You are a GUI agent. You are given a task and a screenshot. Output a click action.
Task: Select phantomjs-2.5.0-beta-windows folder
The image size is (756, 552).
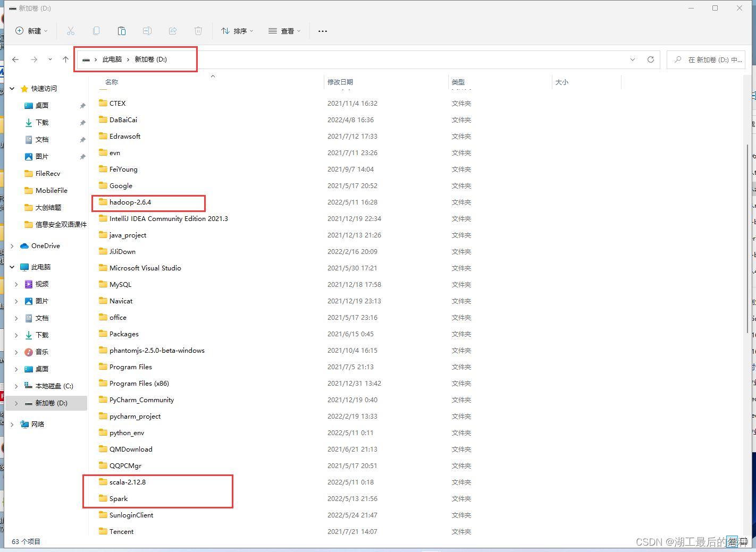157,351
